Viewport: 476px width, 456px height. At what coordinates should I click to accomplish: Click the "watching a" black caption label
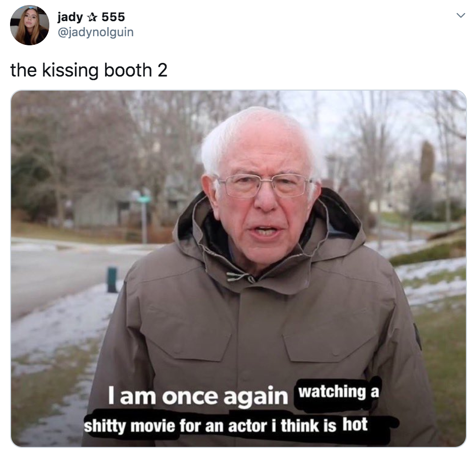[x=339, y=392]
